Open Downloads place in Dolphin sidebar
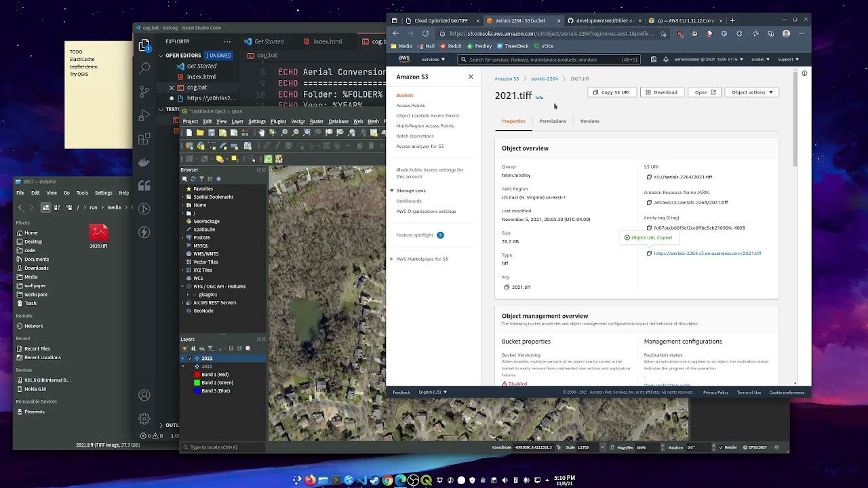Viewport: 868px width, 488px height. click(36, 268)
